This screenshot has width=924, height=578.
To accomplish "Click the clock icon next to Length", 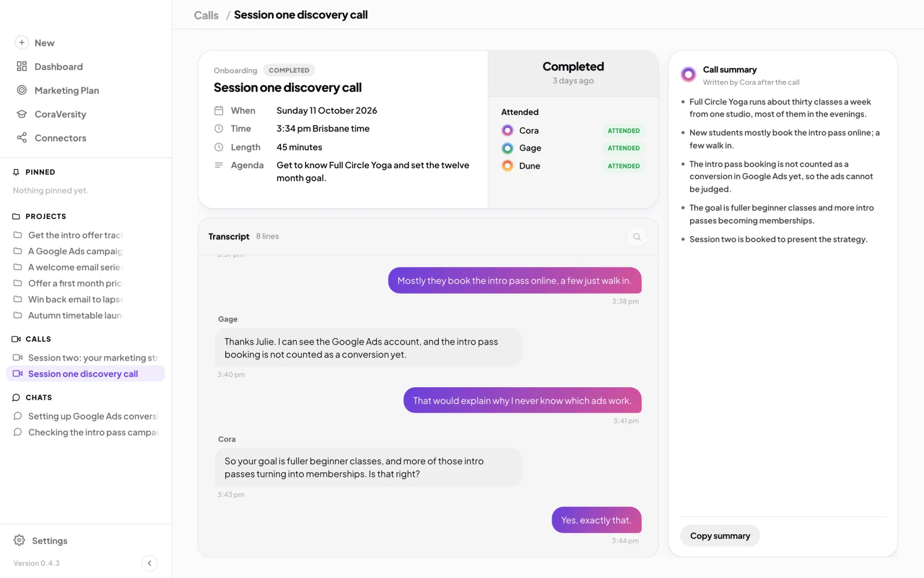I will pos(219,147).
